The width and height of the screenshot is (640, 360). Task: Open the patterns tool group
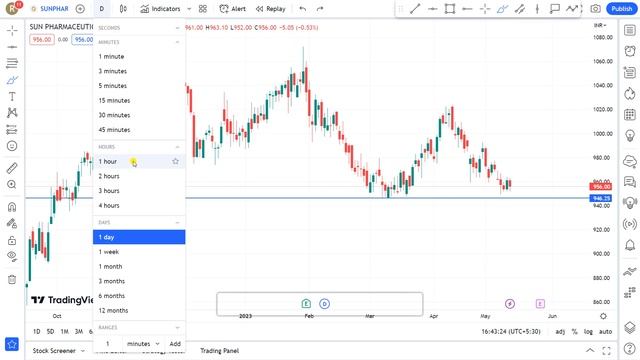[12, 113]
